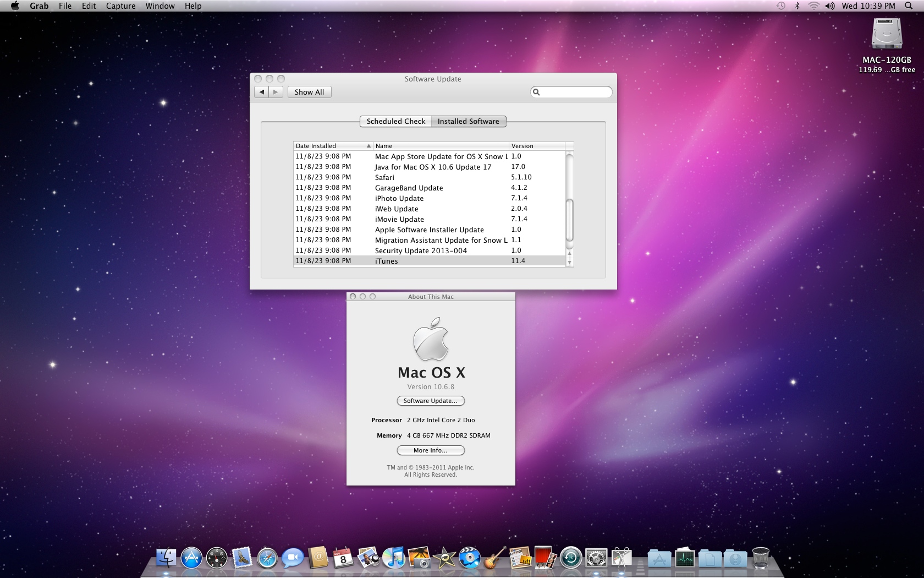This screenshot has height=578, width=924.
Task: Select the Safari row in list
Action: click(430, 177)
